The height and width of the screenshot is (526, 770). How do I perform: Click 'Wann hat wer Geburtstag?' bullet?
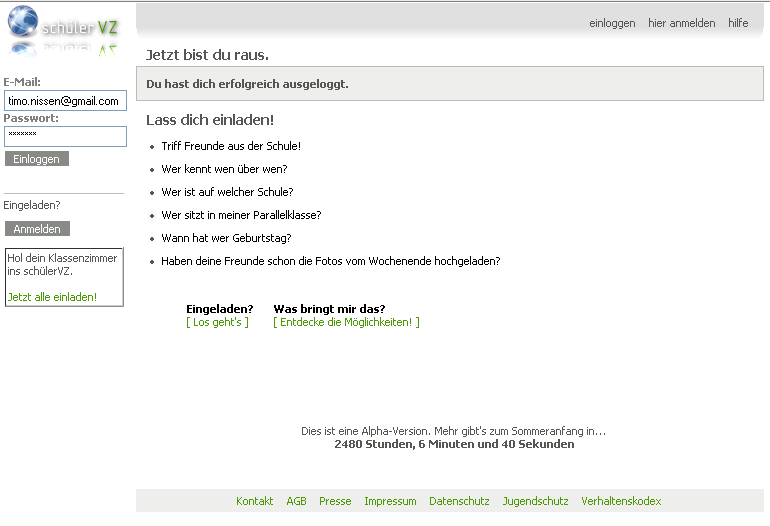(x=226, y=238)
